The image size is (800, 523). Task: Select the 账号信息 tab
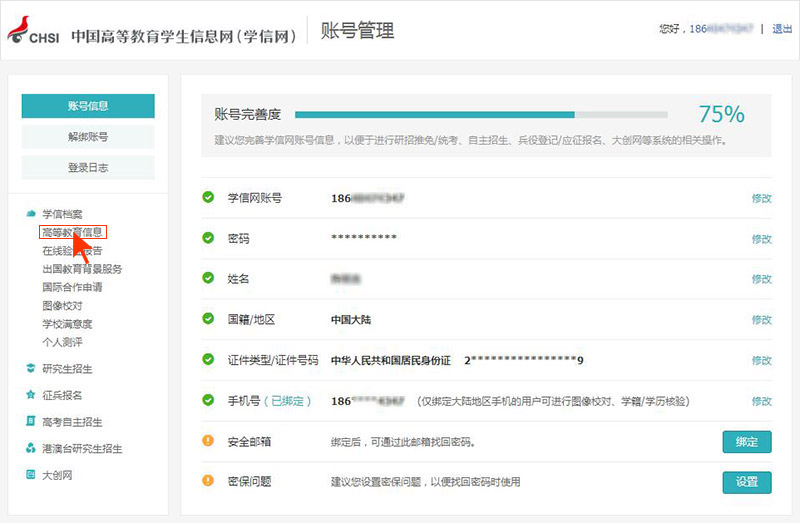88,106
